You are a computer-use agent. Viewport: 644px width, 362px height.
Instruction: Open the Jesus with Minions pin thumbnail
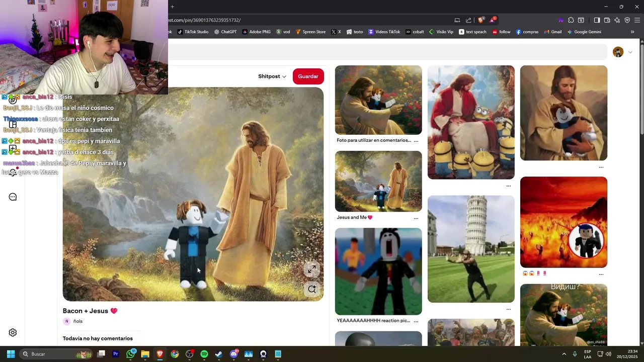(471, 122)
